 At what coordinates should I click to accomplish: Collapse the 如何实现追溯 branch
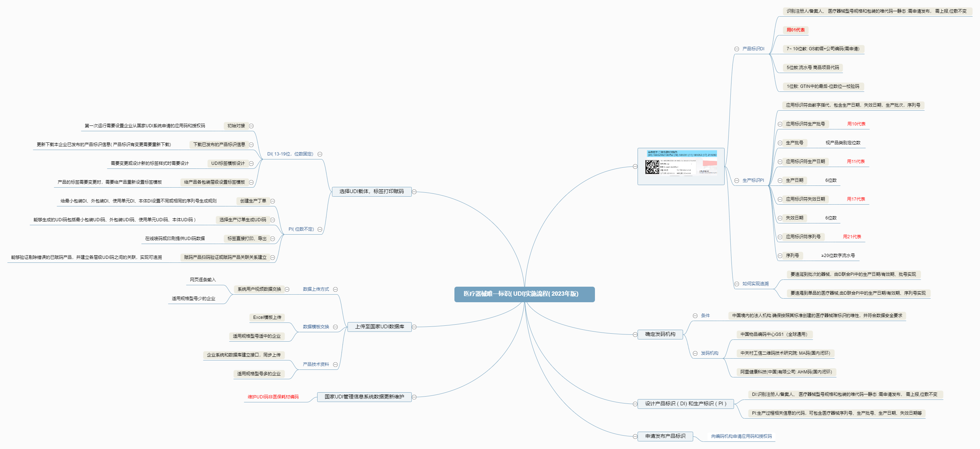pyautogui.click(x=737, y=284)
